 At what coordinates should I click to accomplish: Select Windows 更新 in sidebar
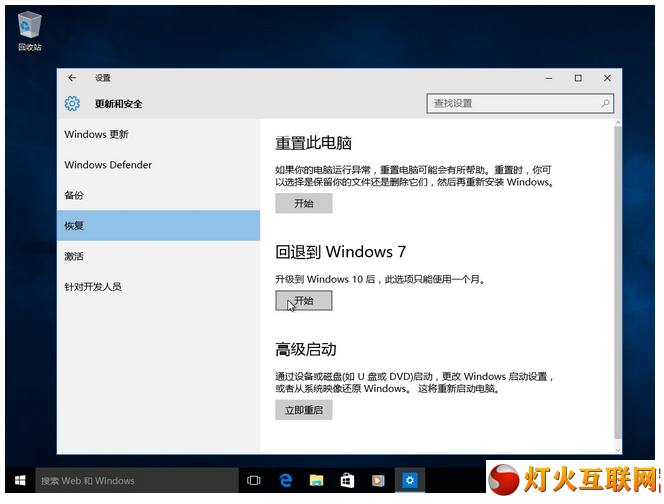[158, 134]
